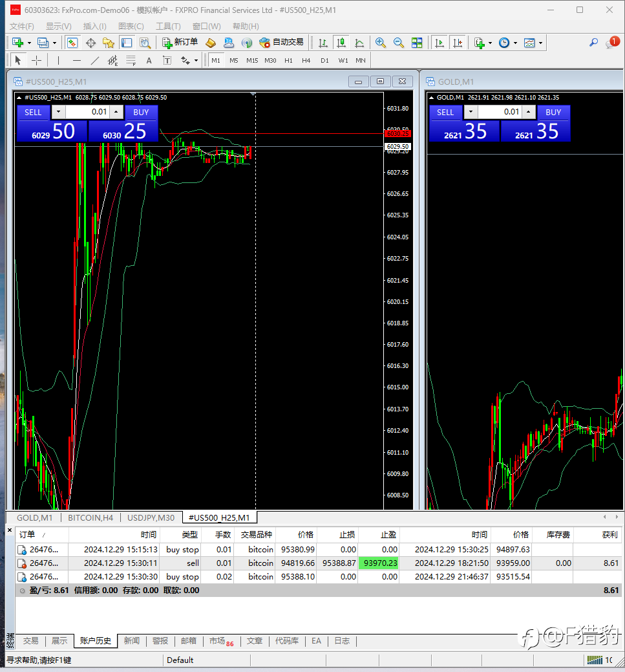Zoom in on the chart
Image resolution: width=625 pixels, height=672 pixels.
pos(380,43)
